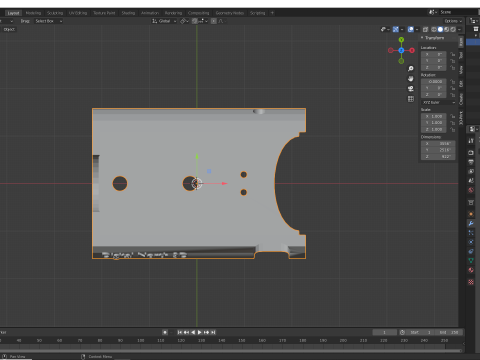Image resolution: width=480 pixels, height=360 pixels.
Task: Open the pivot point dropdown
Action: tap(184, 21)
